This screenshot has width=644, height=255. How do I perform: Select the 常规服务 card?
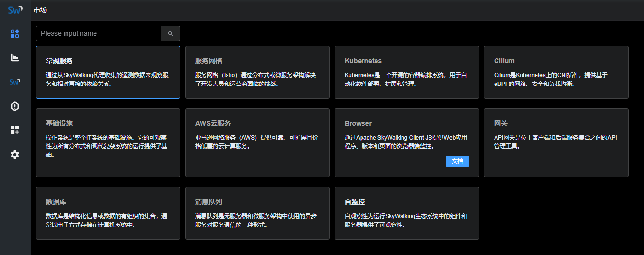click(x=108, y=72)
